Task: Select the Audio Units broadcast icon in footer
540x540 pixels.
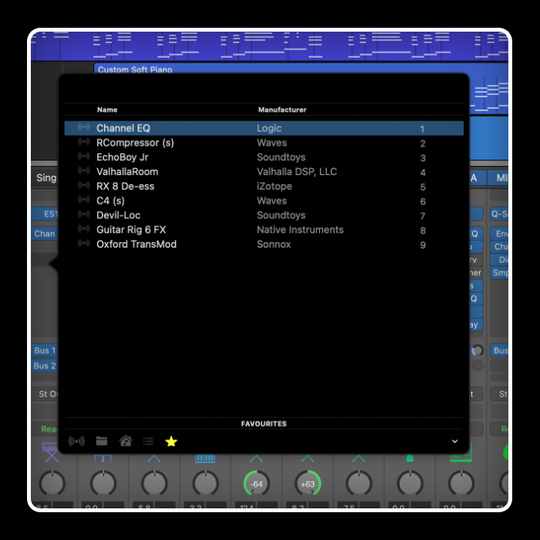Action: [76, 441]
